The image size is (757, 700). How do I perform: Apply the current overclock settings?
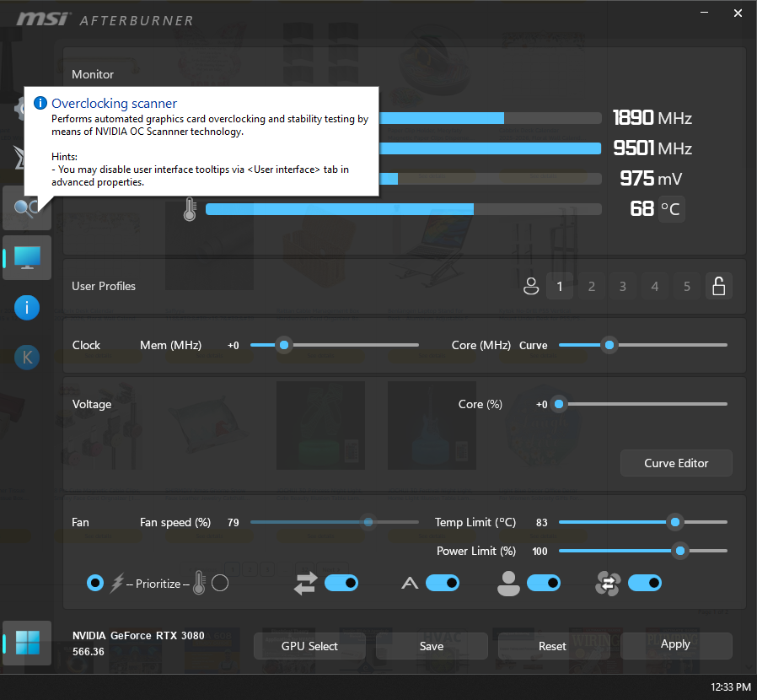tap(676, 645)
